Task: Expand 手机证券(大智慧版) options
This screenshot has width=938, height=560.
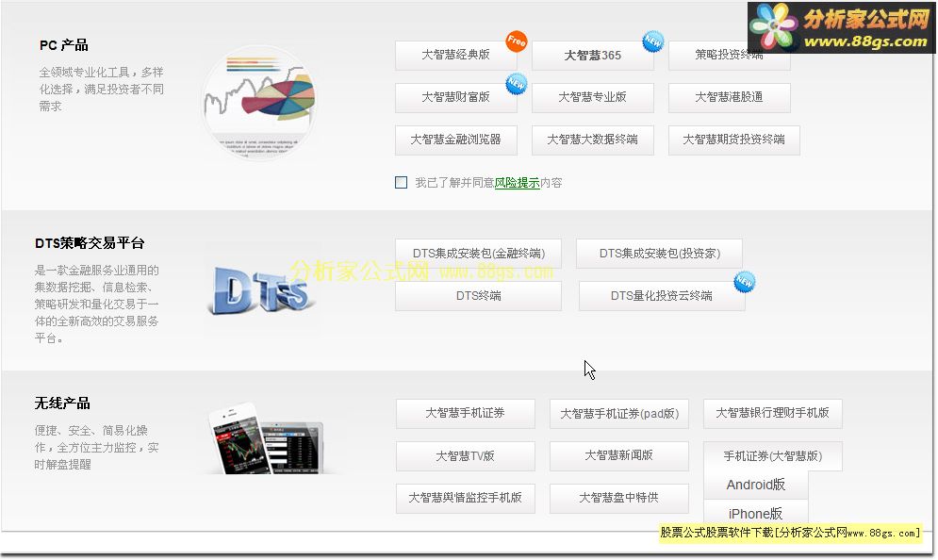Action: [x=773, y=456]
